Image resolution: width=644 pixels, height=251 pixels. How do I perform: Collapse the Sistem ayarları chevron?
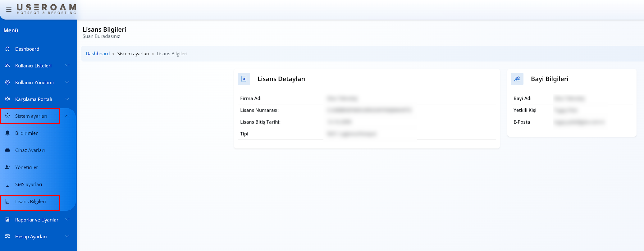tap(67, 116)
